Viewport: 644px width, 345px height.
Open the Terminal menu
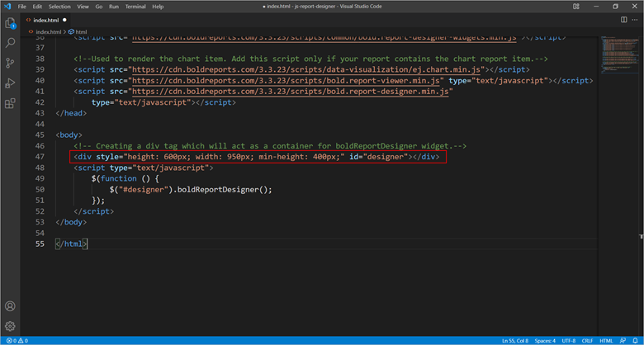pos(135,7)
